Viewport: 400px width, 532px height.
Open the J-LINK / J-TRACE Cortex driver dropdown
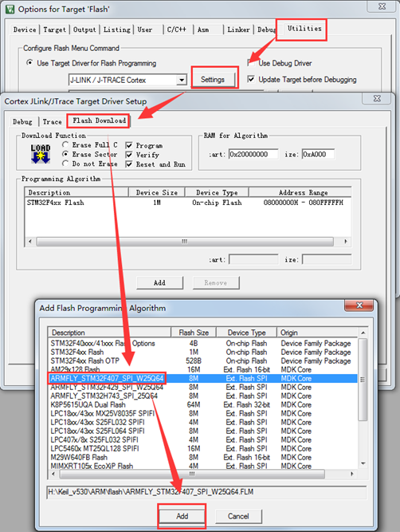[x=182, y=80]
